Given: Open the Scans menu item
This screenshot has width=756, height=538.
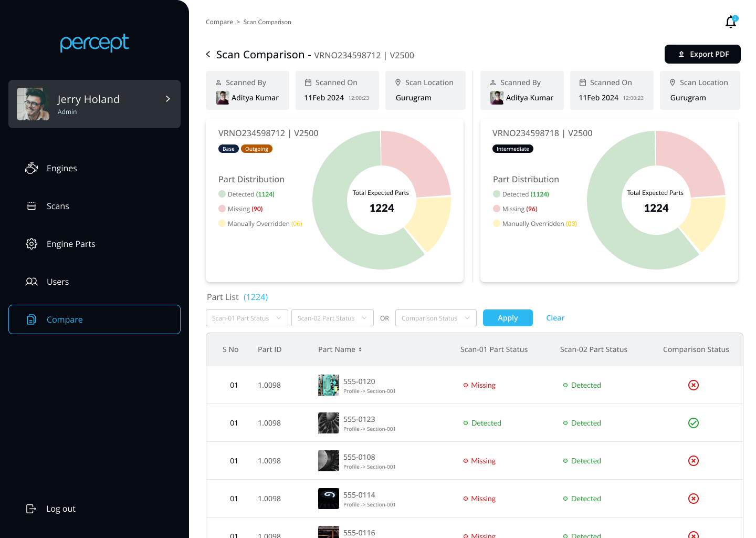Looking at the screenshot, I should pos(58,206).
